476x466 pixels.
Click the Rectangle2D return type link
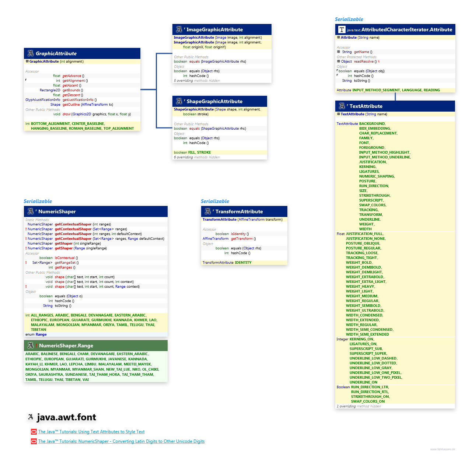tap(50, 90)
